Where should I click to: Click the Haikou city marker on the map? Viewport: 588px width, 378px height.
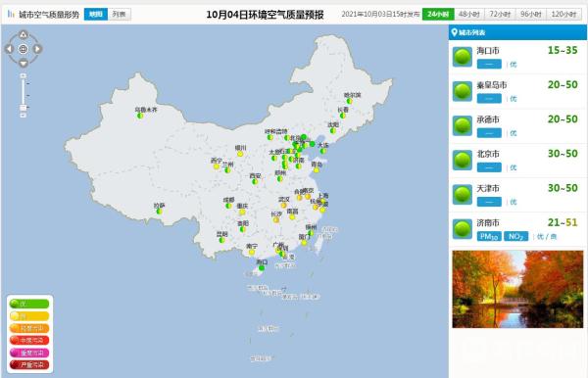pyautogui.click(x=262, y=268)
